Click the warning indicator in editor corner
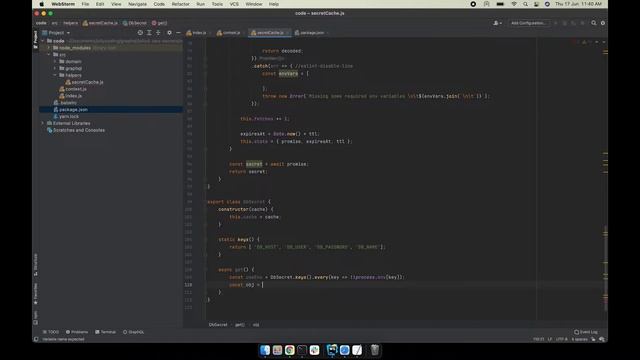 pyautogui.click(x=584, y=42)
